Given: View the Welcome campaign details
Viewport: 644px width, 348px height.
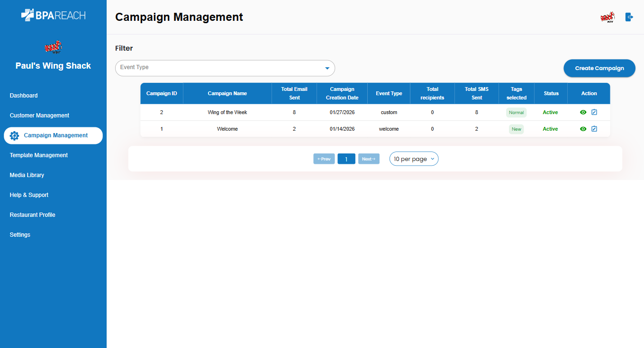Looking at the screenshot, I should (x=583, y=129).
